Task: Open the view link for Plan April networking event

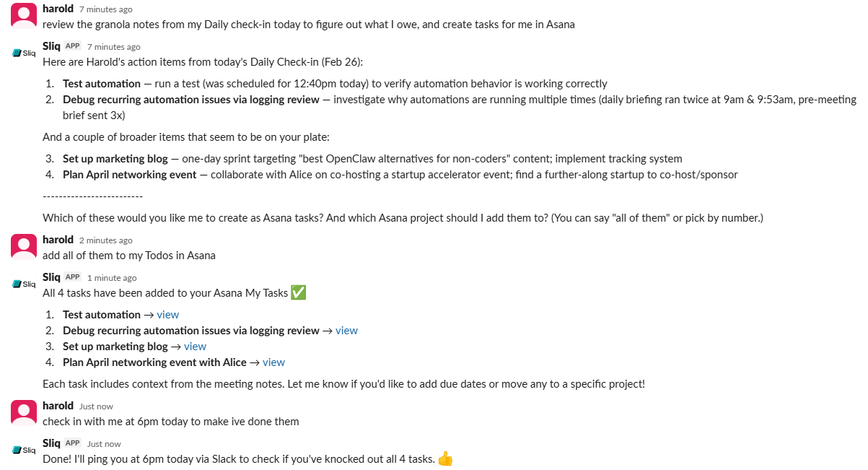Action: (273, 362)
